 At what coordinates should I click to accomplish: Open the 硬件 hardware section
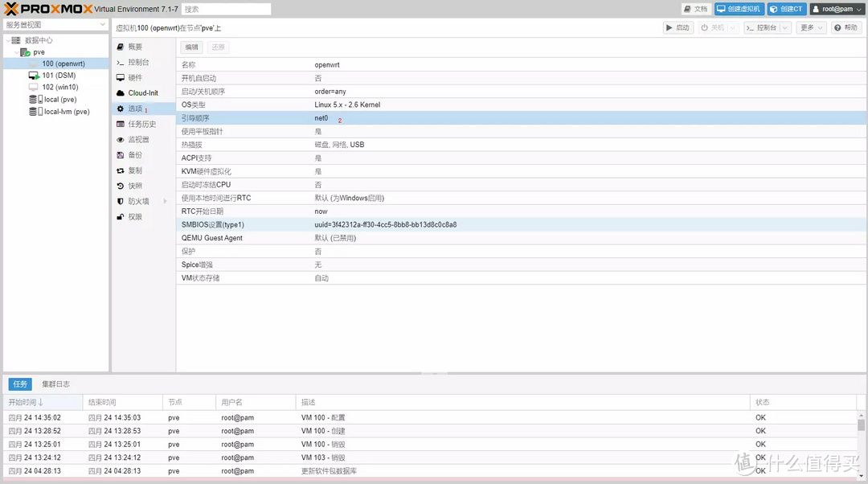[134, 78]
